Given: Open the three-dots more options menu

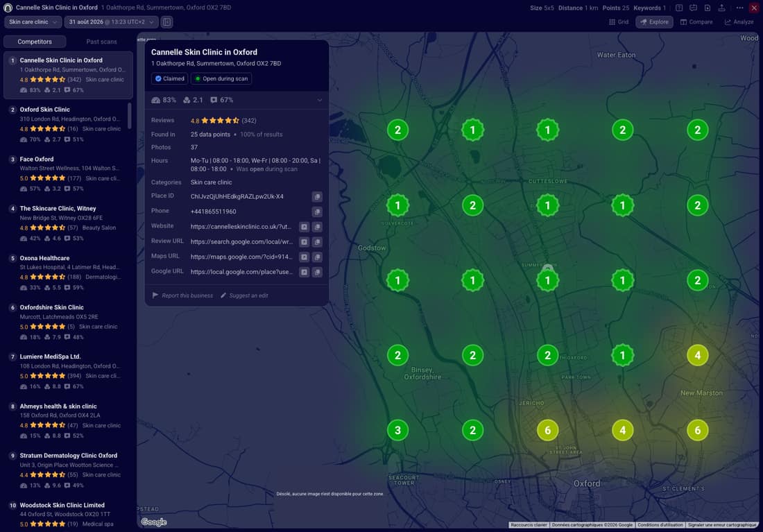Looking at the screenshot, I should point(739,8).
